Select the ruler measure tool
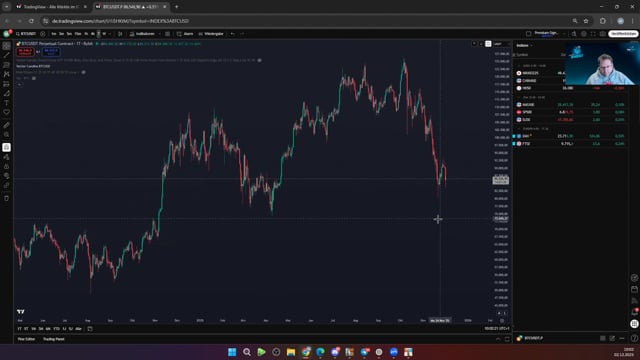The height and width of the screenshot is (360, 640). (x=7, y=125)
